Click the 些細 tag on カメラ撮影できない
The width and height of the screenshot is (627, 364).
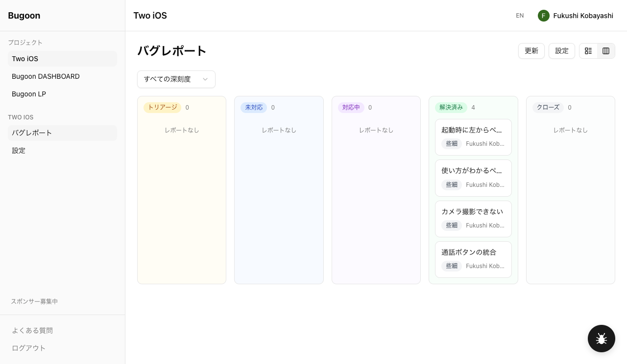(x=452, y=226)
